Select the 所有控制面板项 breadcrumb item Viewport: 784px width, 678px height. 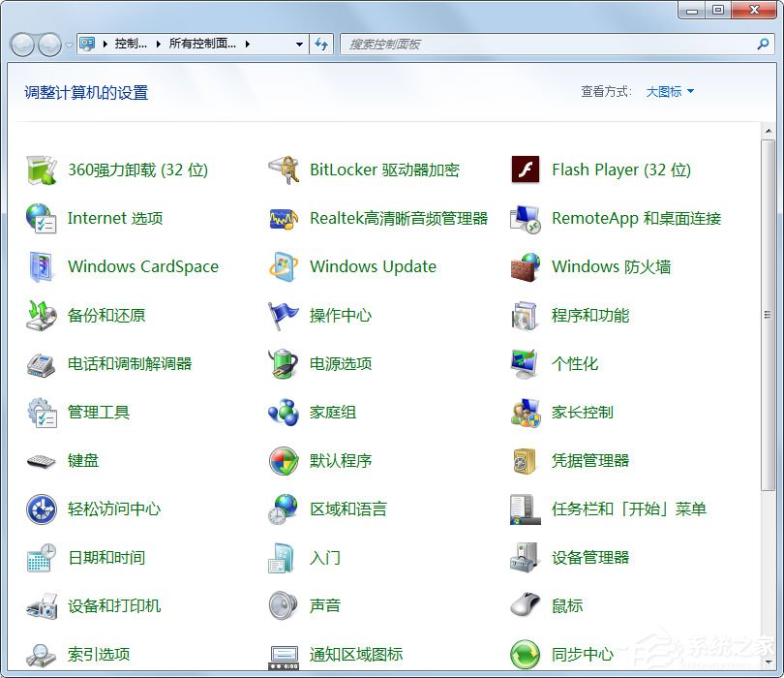pyautogui.click(x=202, y=44)
